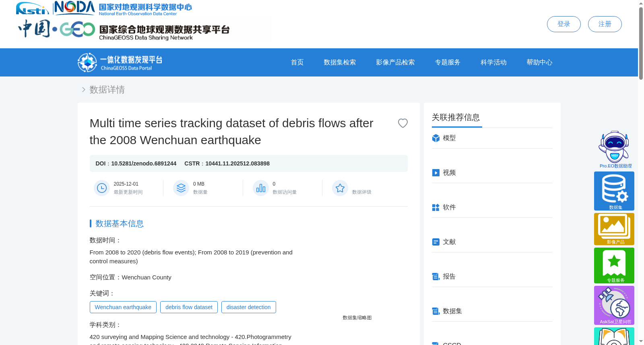Click the breadcrumb chevron before 数据详情
The height and width of the screenshot is (345, 644).
pyautogui.click(x=83, y=90)
